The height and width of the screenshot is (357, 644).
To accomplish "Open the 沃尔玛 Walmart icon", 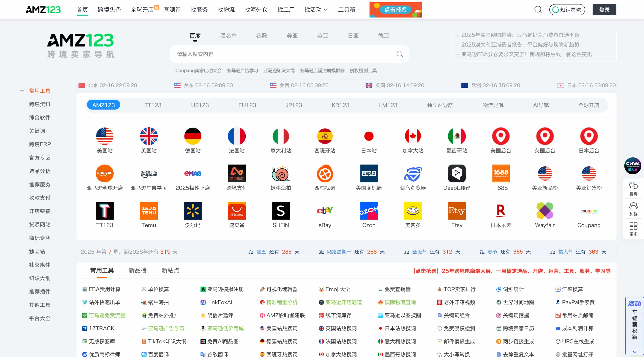I will click(193, 211).
